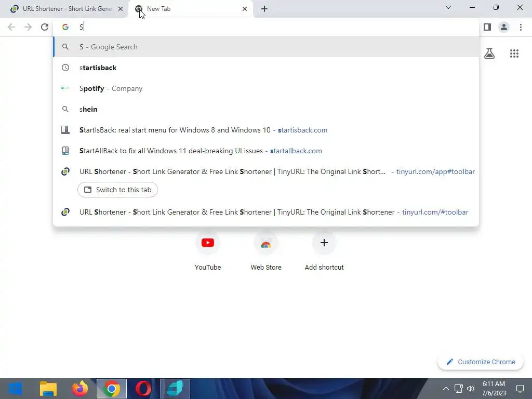Open the teal app in taskbar
532x399 pixels.
pos(175,389)
